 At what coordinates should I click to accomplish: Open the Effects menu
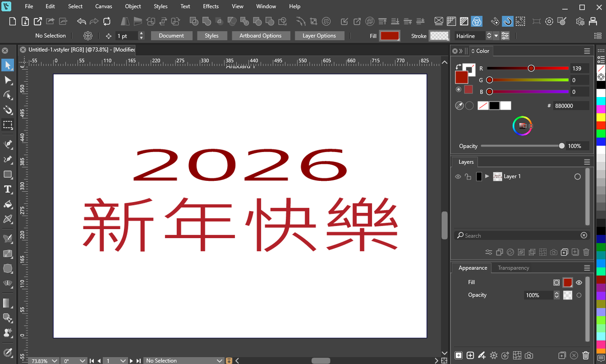pyautogui.click(x=210, y=6)
